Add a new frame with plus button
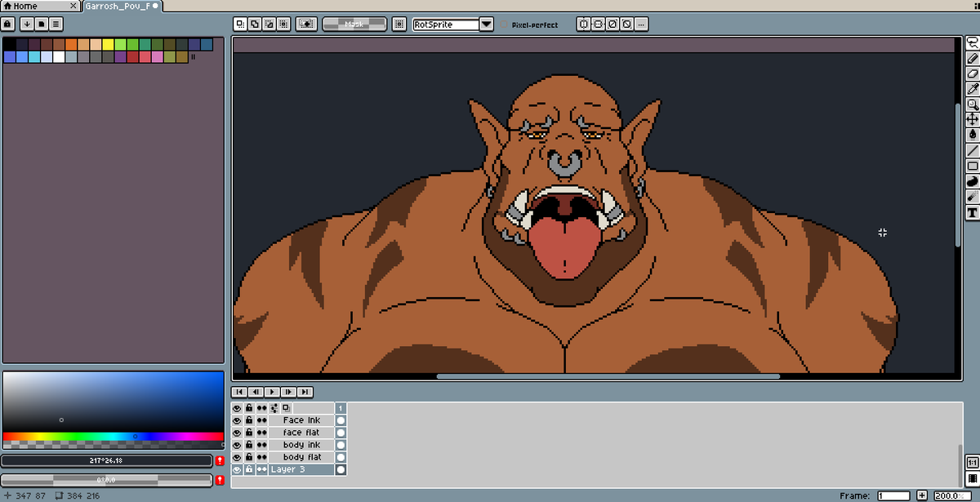This screenshot has height=502, width=980. tap(922, 495)
